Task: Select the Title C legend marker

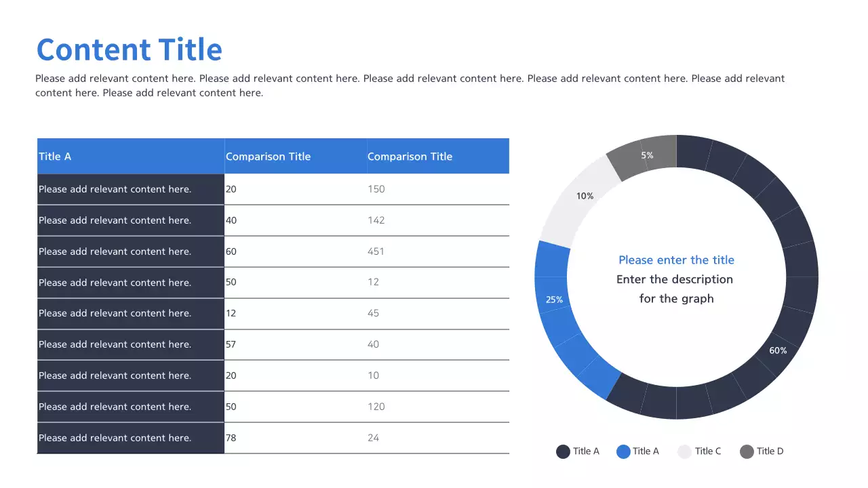Action: click(x=685, y=451)
